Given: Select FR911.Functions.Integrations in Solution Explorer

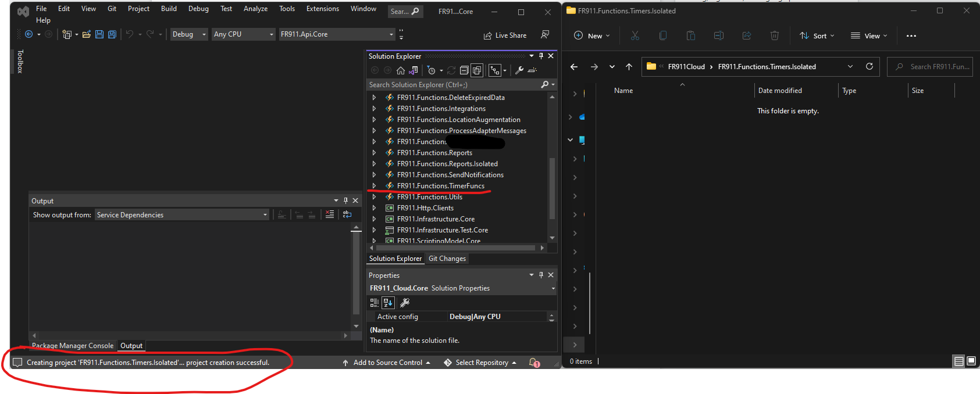Looking at the screenshot, I should tap(441, 109).
